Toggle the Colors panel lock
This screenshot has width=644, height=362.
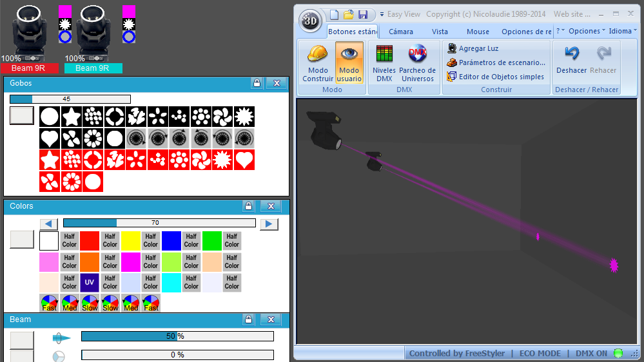click(248, 206)
